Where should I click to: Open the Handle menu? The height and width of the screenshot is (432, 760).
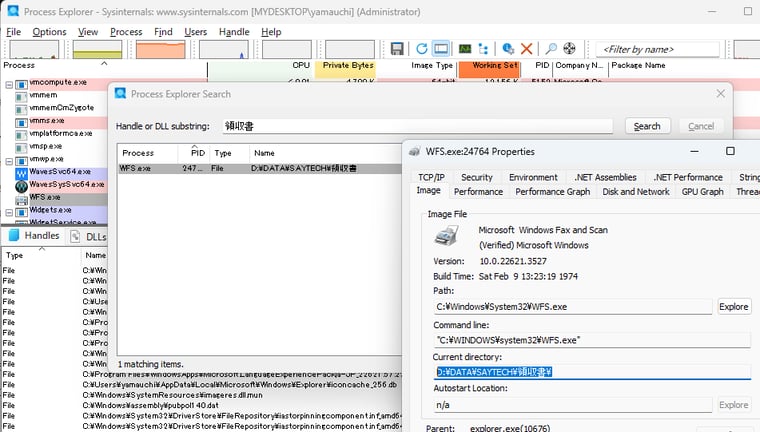pos(234,32)
